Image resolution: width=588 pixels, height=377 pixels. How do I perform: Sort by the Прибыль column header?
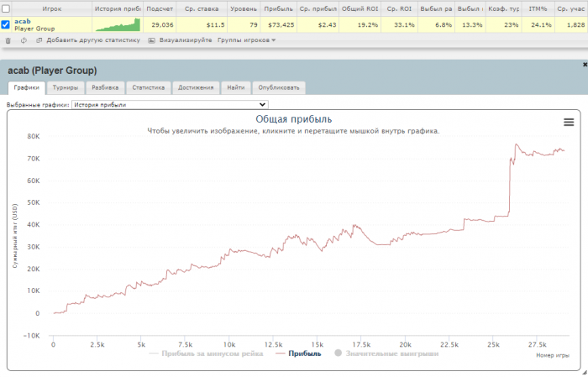[x=278, y=8]
